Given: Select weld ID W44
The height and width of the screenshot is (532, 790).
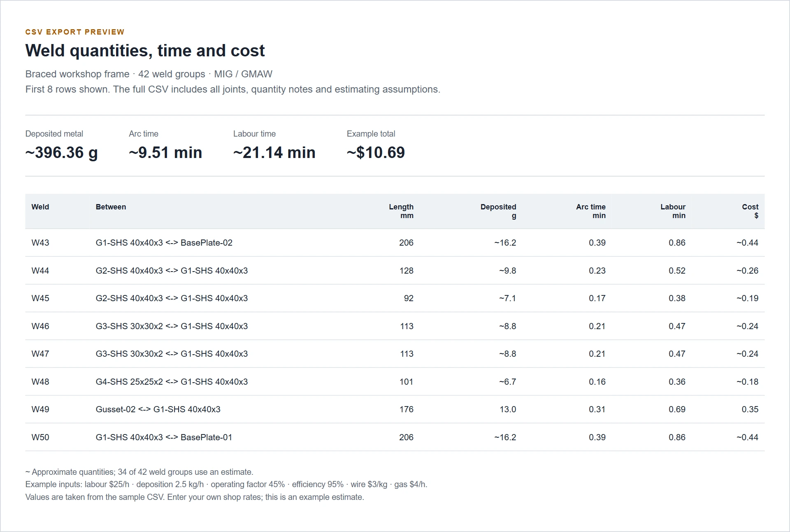Looking at the screenshot, I should (x=40, y=271).
